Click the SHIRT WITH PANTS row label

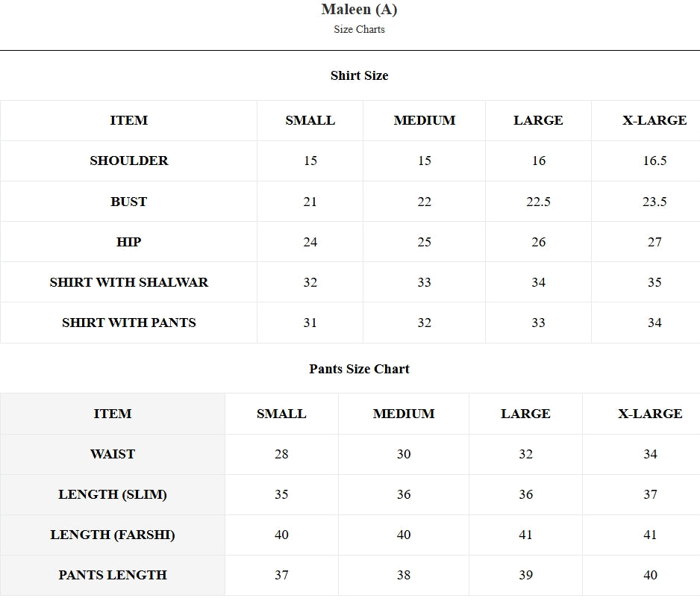[129, 323]
